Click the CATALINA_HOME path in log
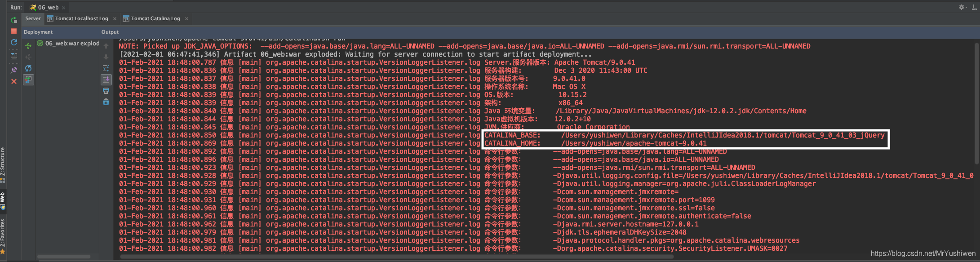980x262 pixels. (x=634, y=143)
